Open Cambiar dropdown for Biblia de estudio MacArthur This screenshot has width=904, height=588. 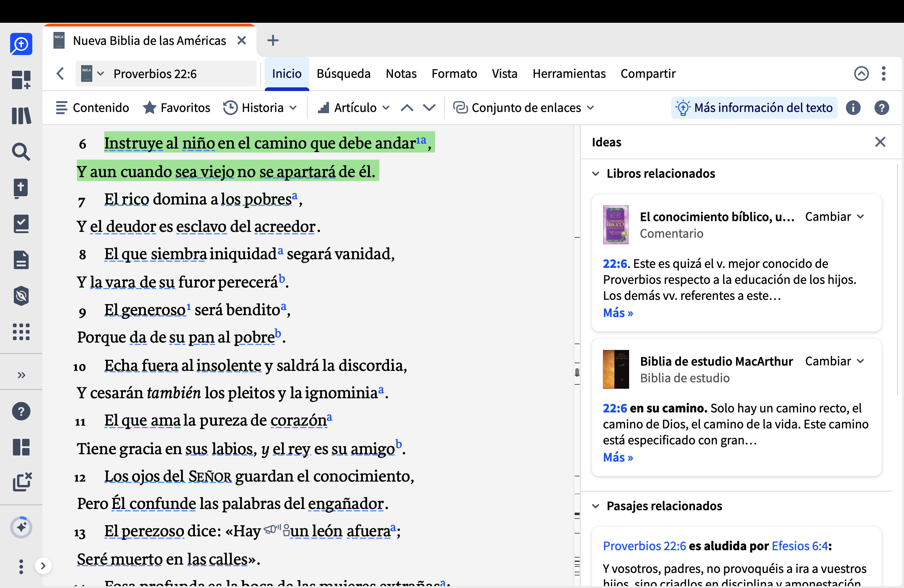(x=835, y=361)
